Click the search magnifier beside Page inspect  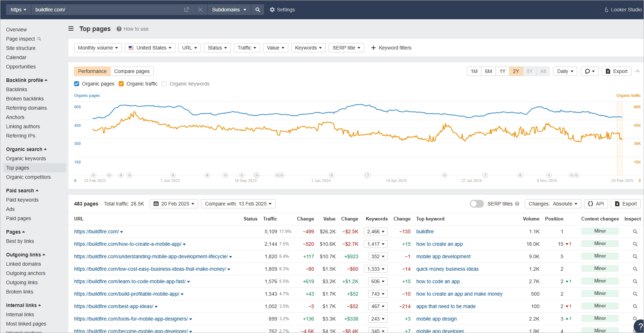coord(38,39)
